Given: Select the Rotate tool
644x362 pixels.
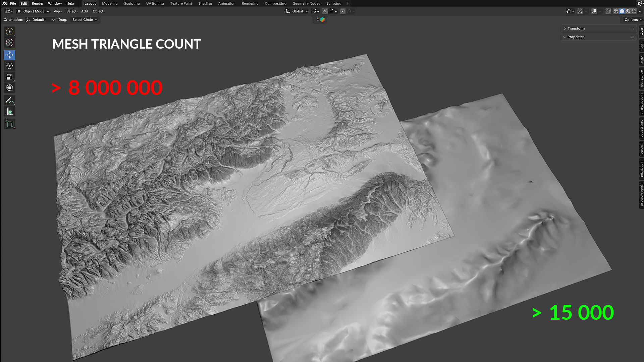Looking at the screenshot, I should 9,66.
